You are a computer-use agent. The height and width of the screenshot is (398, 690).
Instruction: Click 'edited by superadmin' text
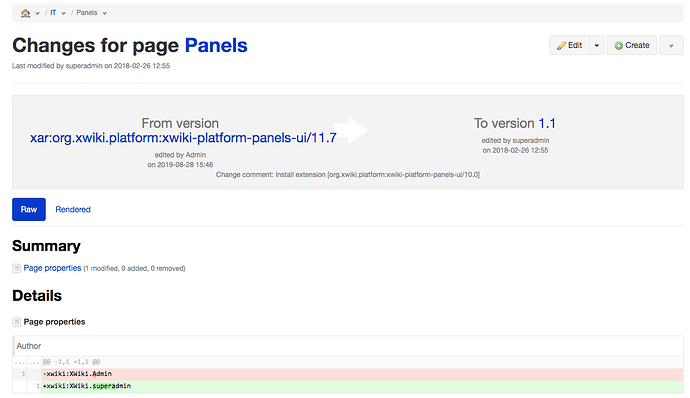515,140
